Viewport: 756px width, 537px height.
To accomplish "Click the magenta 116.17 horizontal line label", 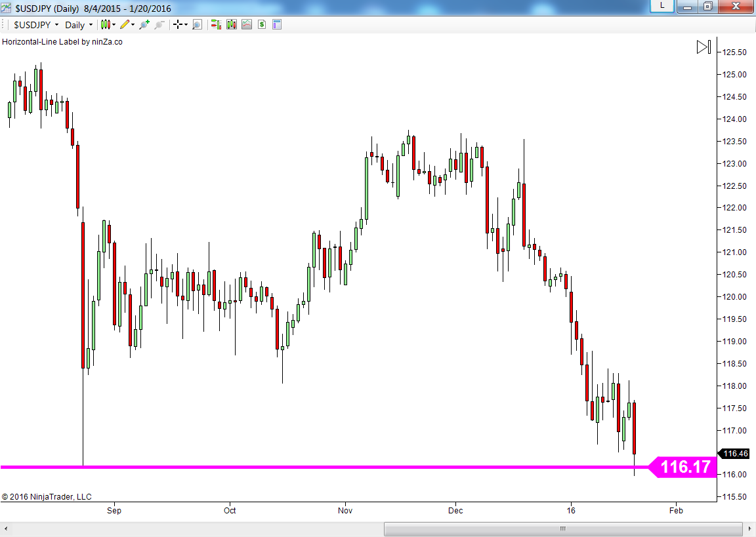I will 682,467.
